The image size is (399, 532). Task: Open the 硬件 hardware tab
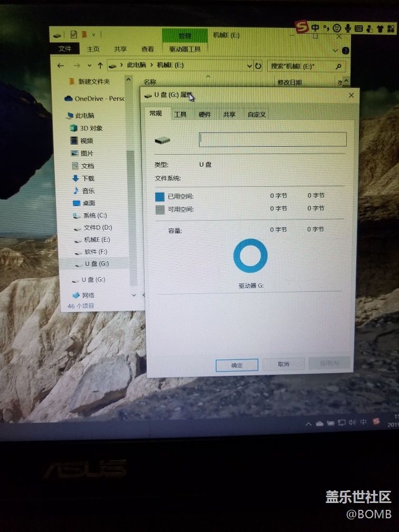click(205, 114)
